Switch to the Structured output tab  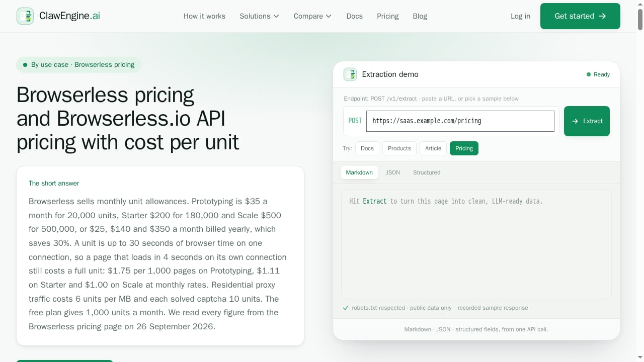pyautogui.click(x=427, y=172)
